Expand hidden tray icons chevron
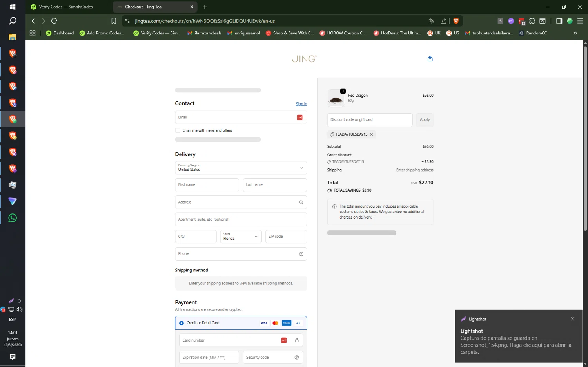Viewport: 588px width, 367px height. click(20, 301)
